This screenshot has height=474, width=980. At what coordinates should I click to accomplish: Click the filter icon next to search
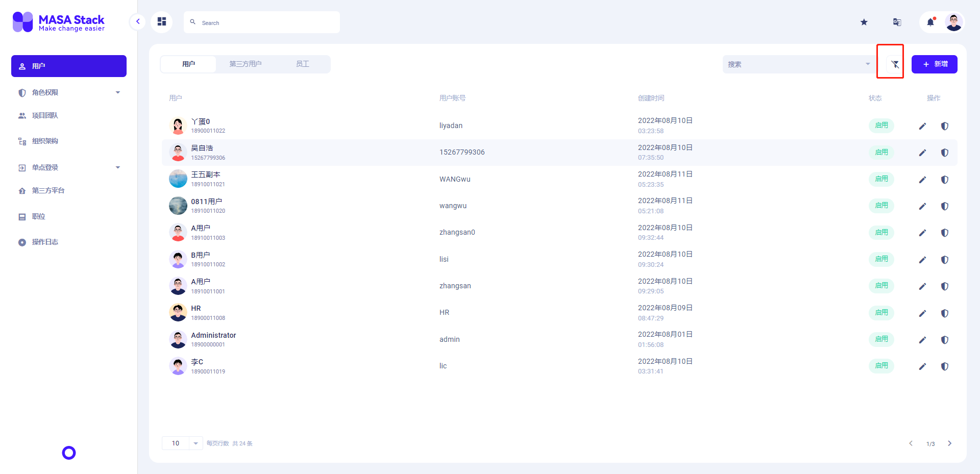coord(895,64)
